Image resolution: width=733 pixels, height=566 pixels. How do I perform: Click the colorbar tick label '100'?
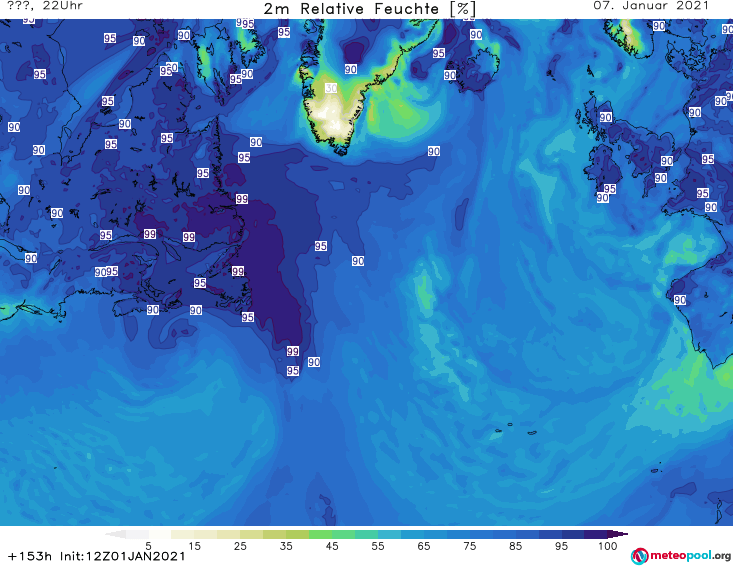[608, 546]
